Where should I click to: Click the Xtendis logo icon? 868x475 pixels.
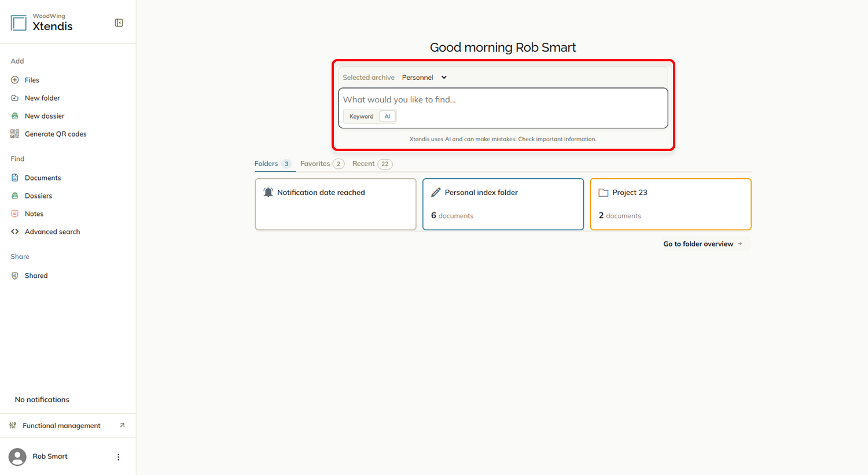19,23
